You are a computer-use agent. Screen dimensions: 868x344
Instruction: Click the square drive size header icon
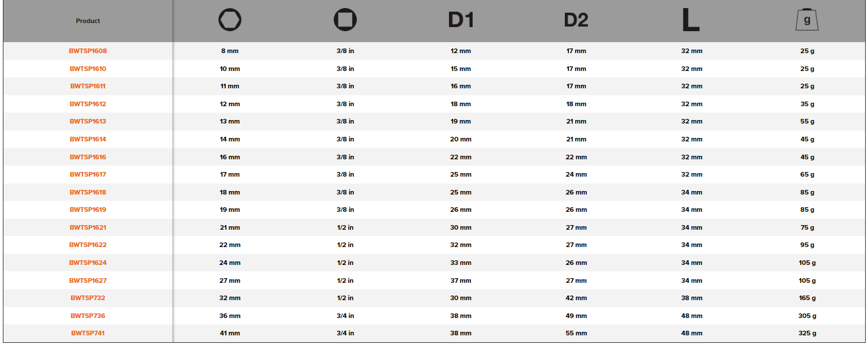click(x=345, y=21)
